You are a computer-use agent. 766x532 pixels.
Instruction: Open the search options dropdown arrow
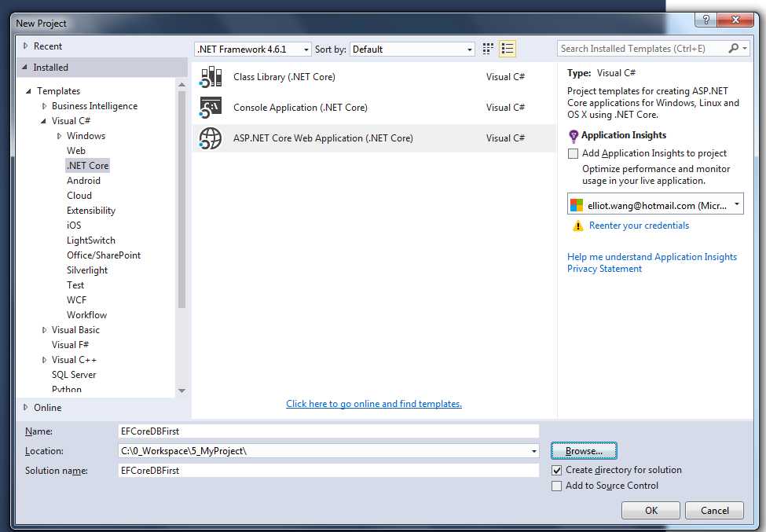pyautogui.click(x=745, y=49)
